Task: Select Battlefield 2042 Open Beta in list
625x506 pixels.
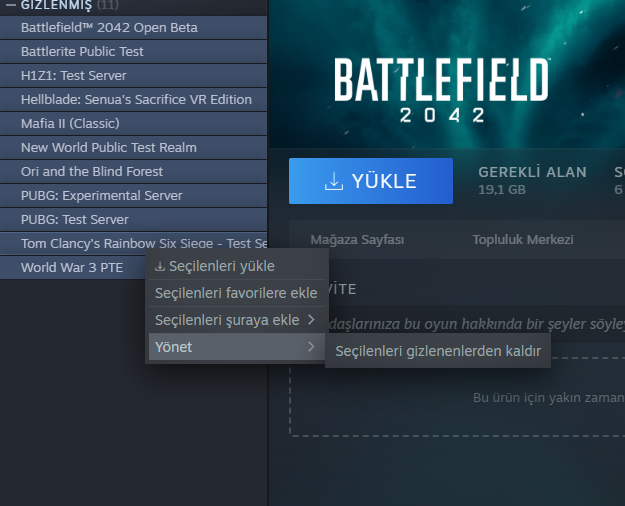Action: [133, 28]
